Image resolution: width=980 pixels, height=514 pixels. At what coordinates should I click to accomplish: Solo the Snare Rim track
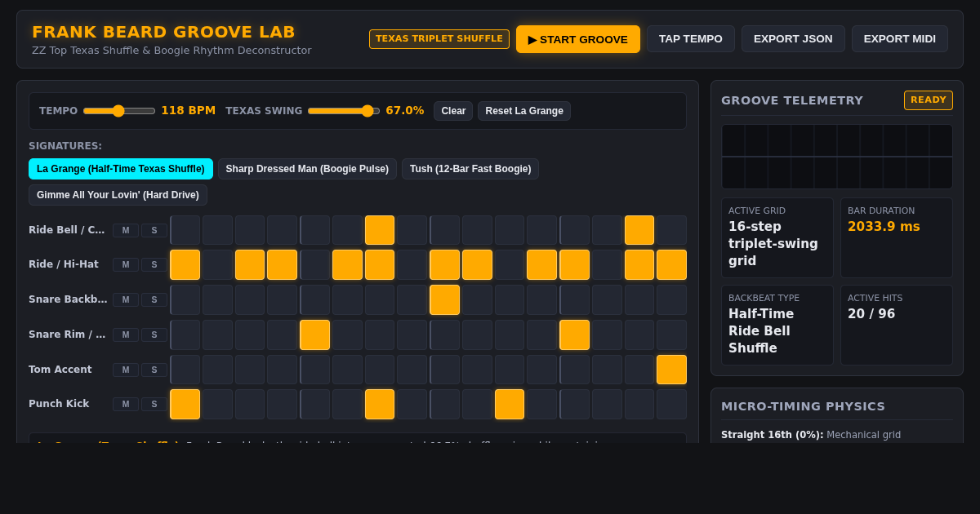(x=154, y=335)
